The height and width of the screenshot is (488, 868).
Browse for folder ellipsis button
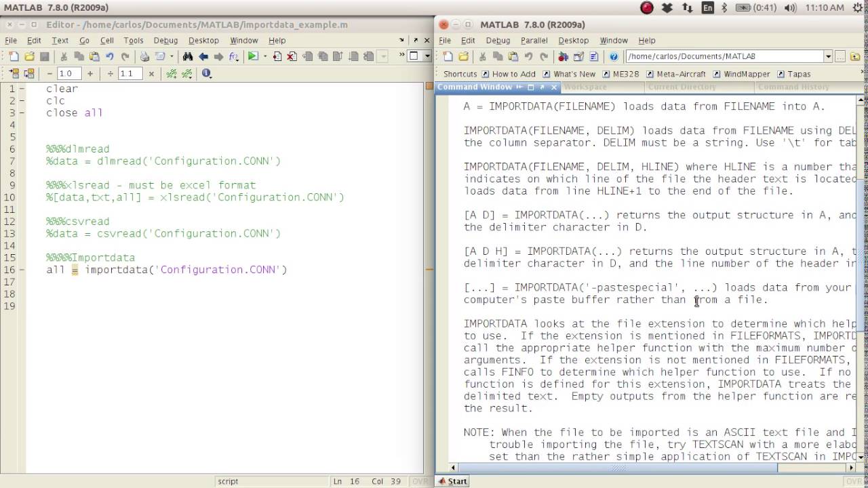click(x=840, y=56)
